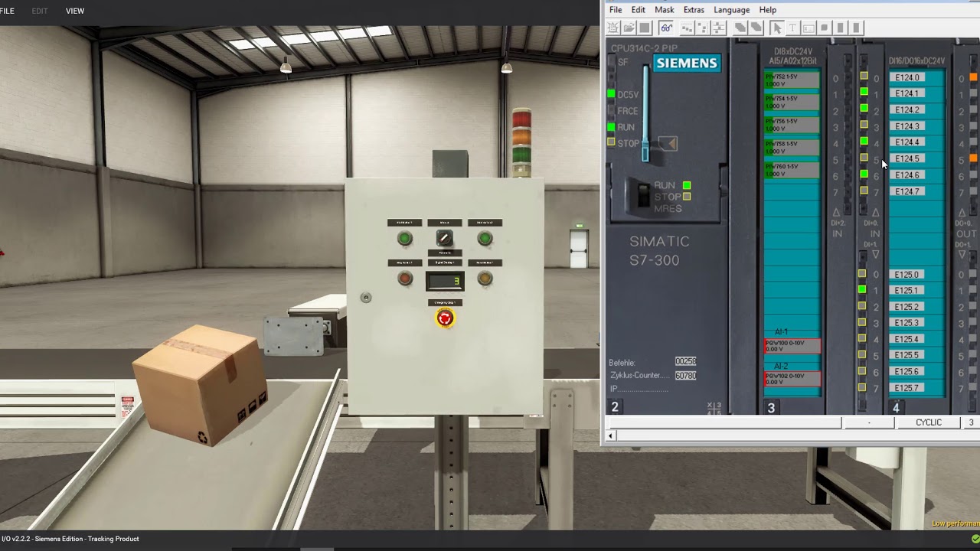Viewport: 980px width, 551px height.
Task: Toggle input bit E125.1
Action: (862, 289)
